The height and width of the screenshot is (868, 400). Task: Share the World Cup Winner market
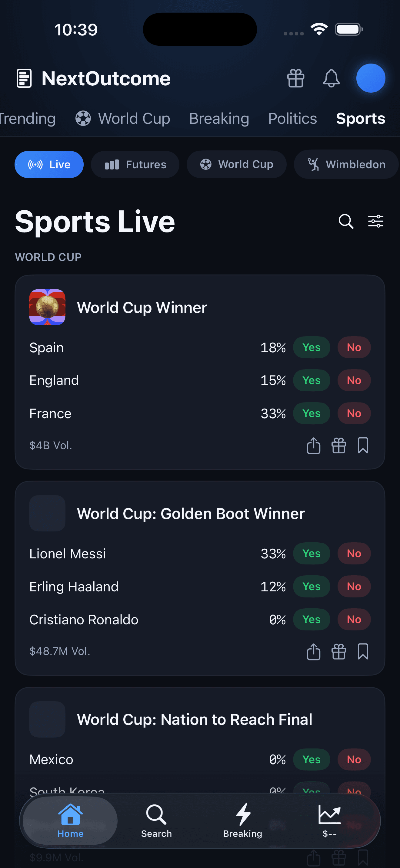pos(313,446)
